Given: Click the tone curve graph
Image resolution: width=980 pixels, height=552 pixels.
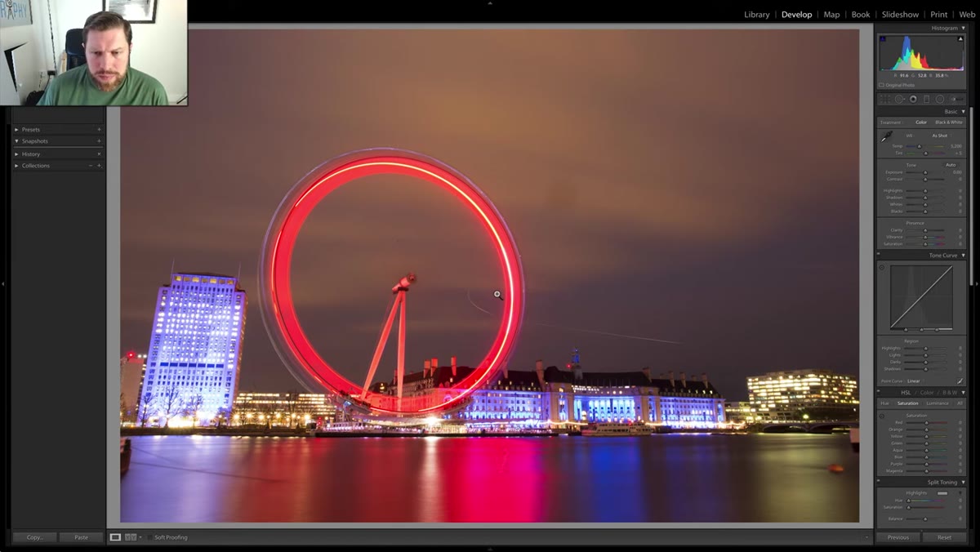Looking at the screenshot, I should (921, 298).
